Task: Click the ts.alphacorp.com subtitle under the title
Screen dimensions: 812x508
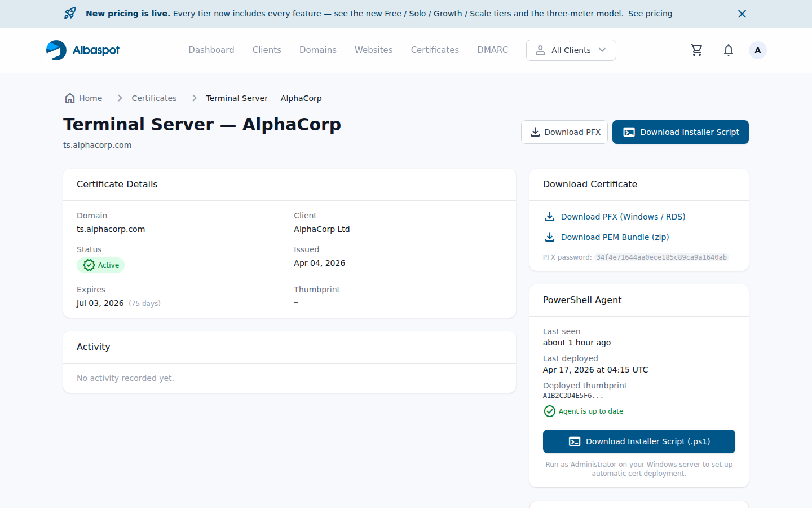Action: point(98,145)
